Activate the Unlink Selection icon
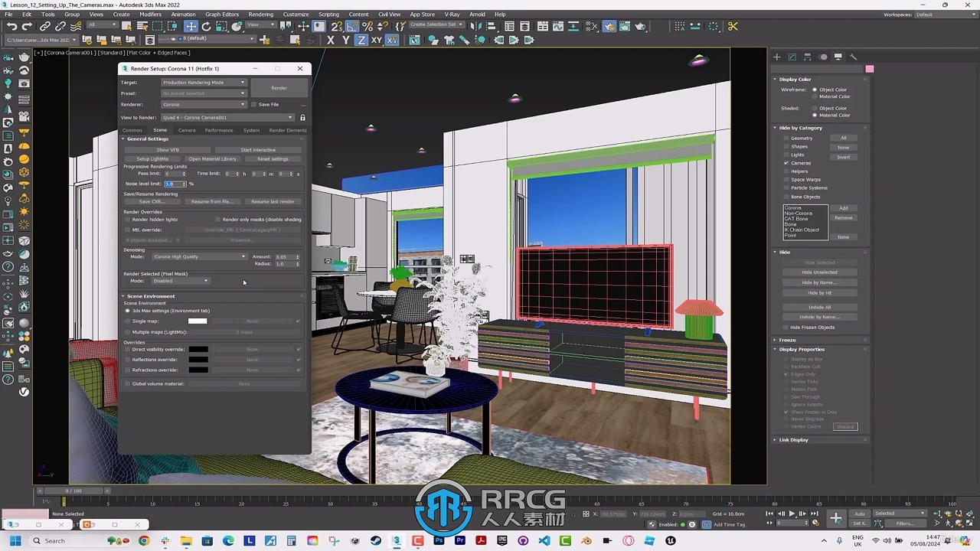980x551 pixels. 60,26
